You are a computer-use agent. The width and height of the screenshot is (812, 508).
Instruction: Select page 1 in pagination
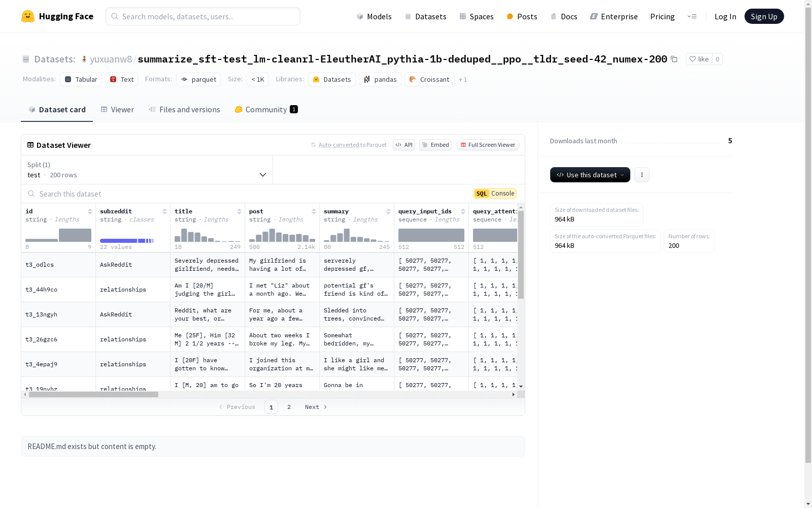point(271,407)
